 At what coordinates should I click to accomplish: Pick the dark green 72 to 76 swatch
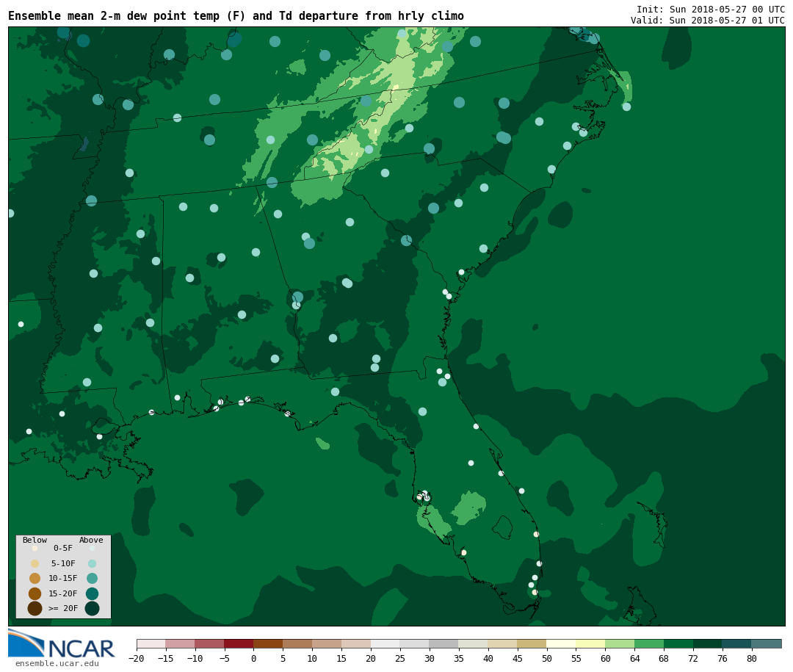[x=708, y=644]
